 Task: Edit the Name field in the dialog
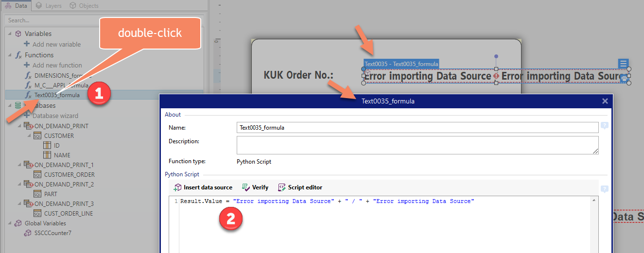(x=418, y=127)
